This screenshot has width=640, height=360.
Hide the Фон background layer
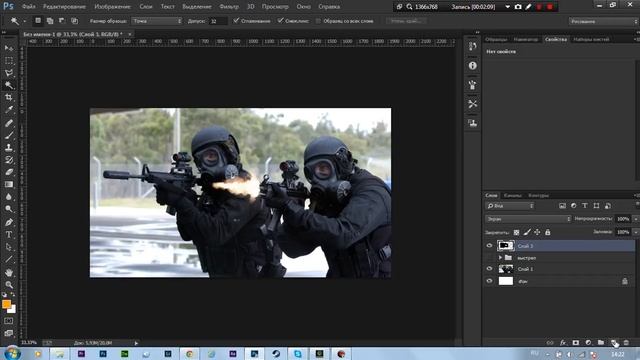pos(489,281)
